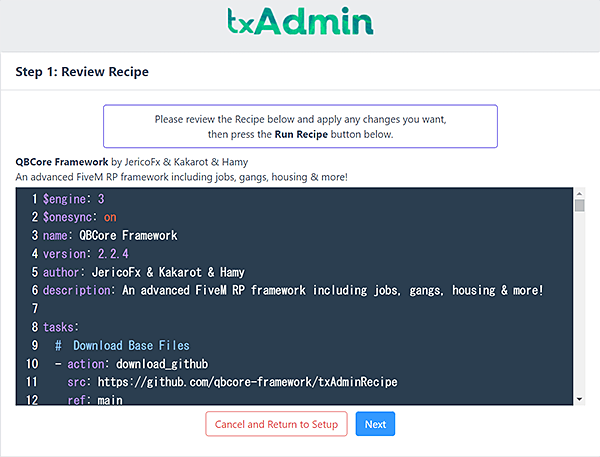Image resolution: width=600 pixels, height=457 pixels.
Task: Click the 'action: download_github' line
Action: click(131, 364)
